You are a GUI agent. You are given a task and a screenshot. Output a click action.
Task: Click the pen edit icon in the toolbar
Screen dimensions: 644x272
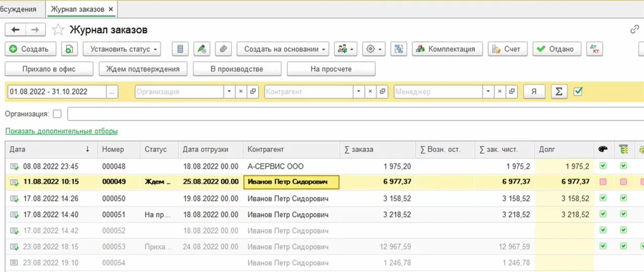pyautogui.click(x=202, y=49)
